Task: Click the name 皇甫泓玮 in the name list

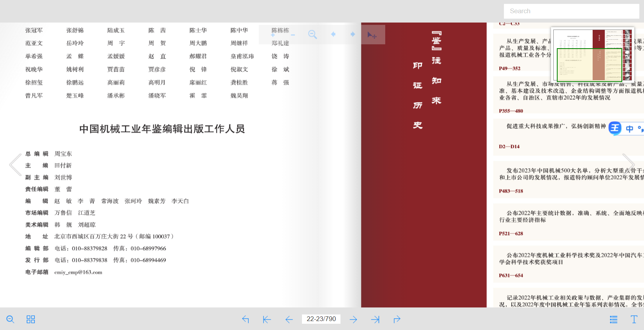Action: 242,56
